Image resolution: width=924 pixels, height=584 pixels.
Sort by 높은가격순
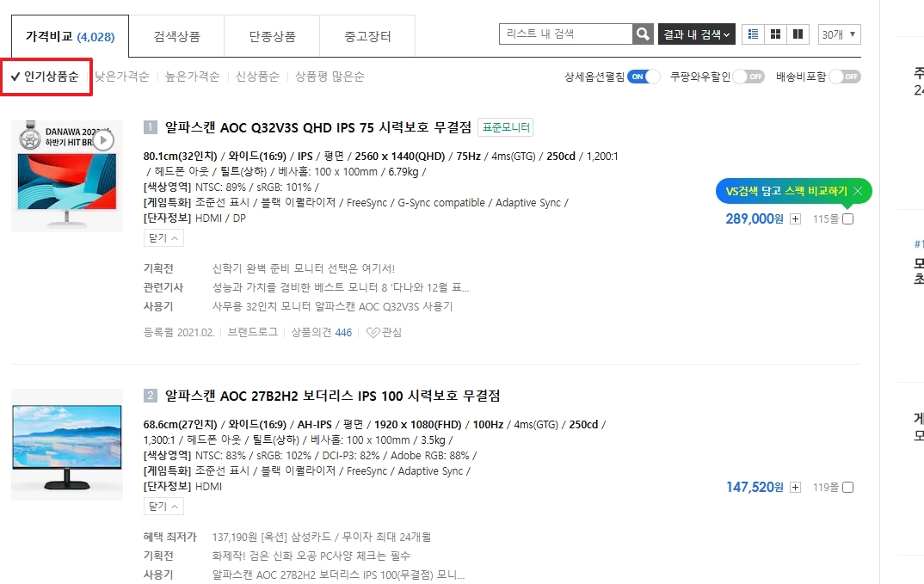pyautogui.click(x=193, y=77)
